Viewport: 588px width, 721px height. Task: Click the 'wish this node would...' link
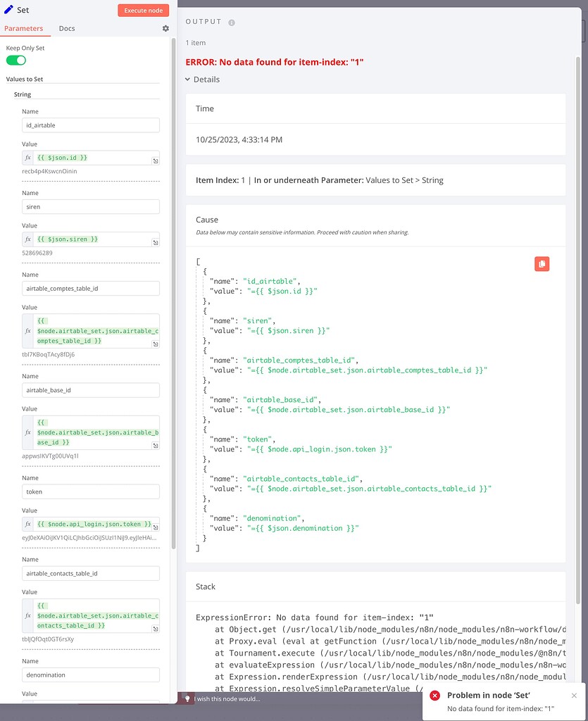(x=228, y=698)
